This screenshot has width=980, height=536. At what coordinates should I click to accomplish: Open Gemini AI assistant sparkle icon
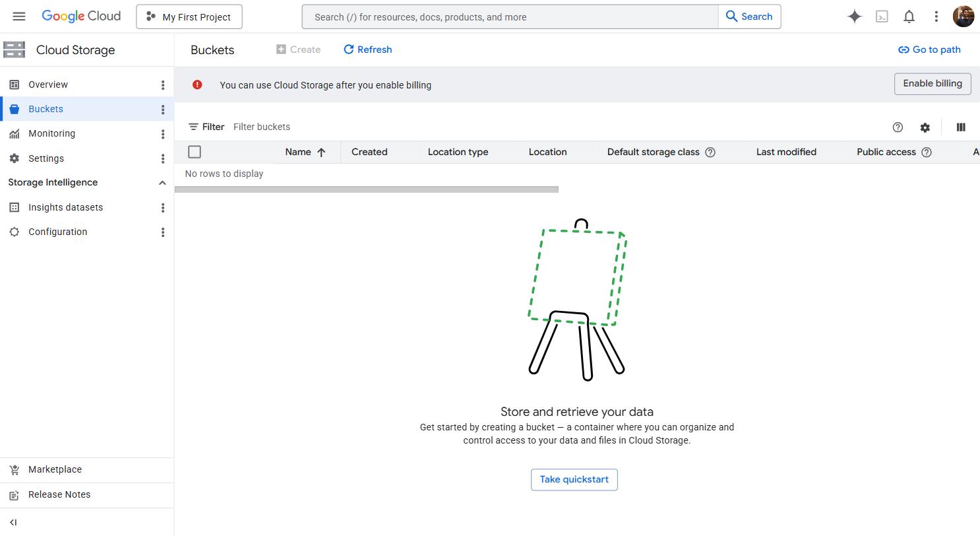pyautogui.click(x=855, y=17)
